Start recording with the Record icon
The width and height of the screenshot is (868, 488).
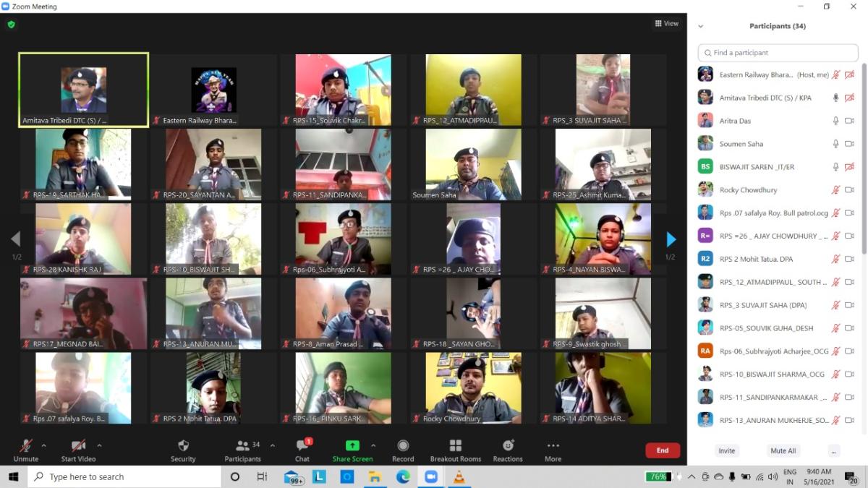pos(403,446)
